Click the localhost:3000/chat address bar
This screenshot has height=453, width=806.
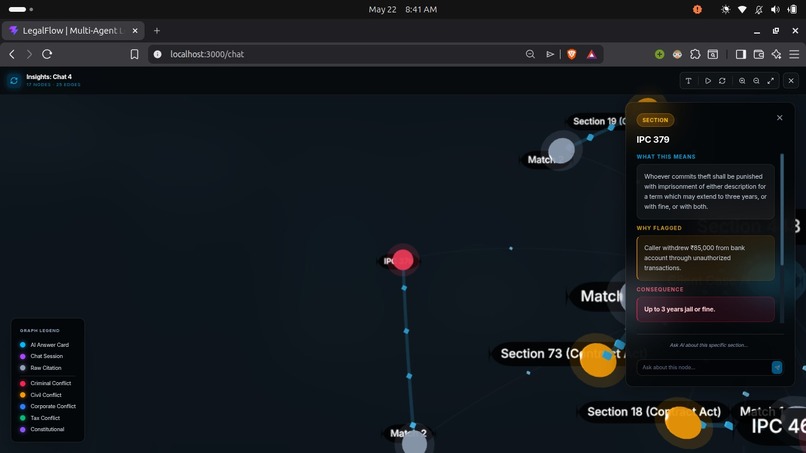[x=339, y=54]
